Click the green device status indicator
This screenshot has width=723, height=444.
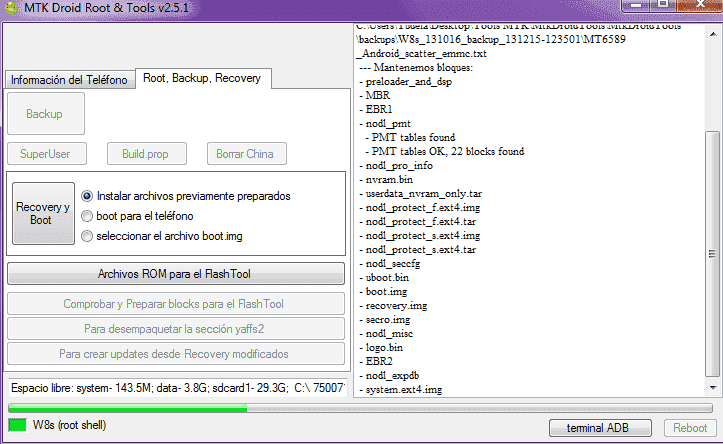pos(18,425)
